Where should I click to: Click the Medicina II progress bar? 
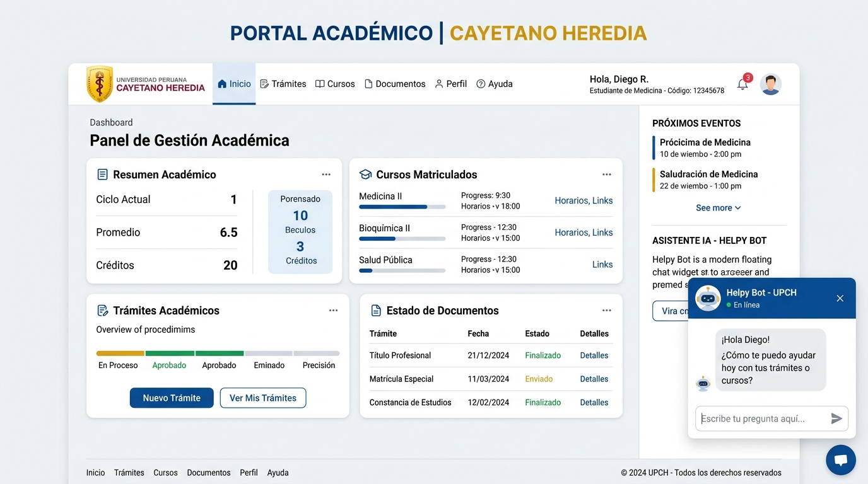click(402, 207)
